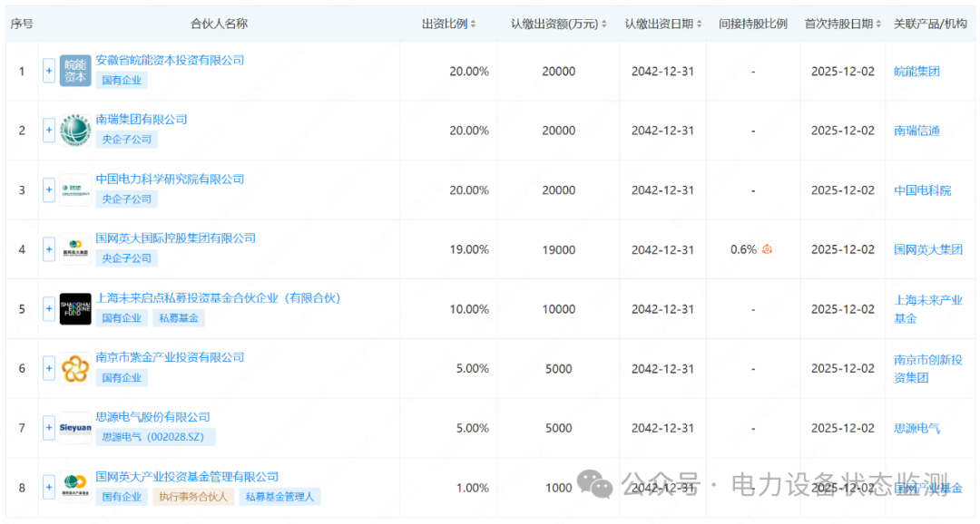Screen dimensions: 980x524
Task: Click the 10000 subscribed amount cell
Action: pyautogui.click(x=559, y=309)
